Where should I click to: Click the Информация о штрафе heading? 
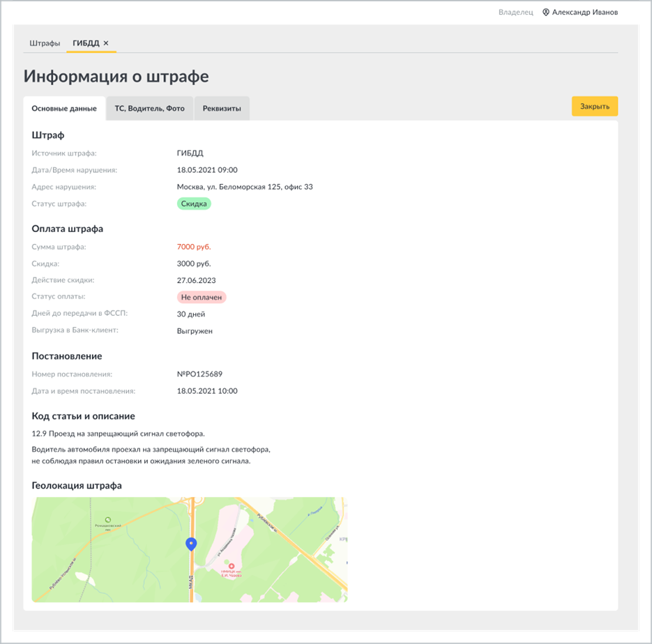[116, 77]
